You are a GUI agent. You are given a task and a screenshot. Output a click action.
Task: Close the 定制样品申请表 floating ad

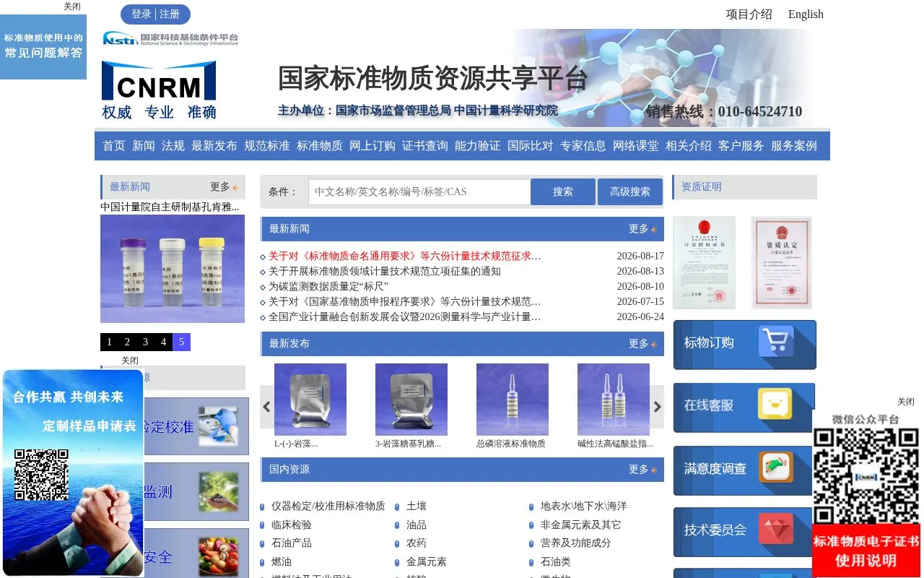click(130, 361)
